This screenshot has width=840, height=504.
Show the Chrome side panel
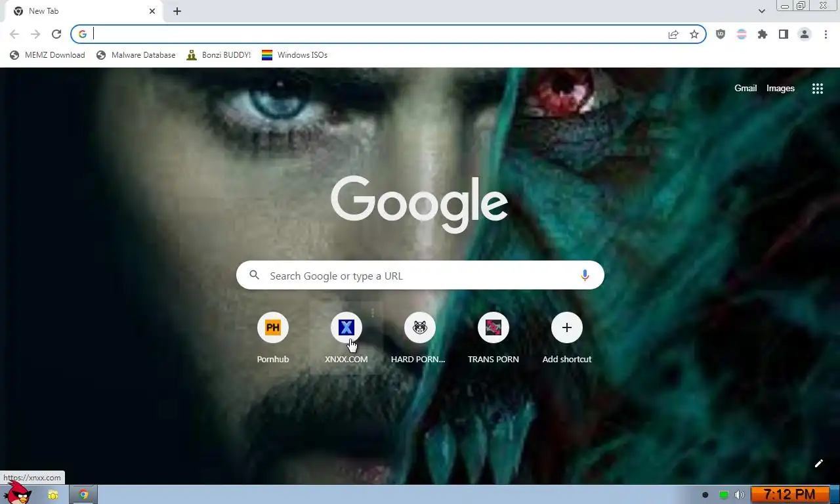point(784,34)
